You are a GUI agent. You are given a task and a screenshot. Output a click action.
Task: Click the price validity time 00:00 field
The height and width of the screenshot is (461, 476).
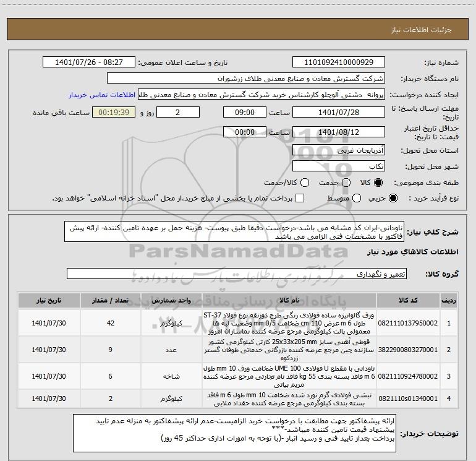pos(245,132)
